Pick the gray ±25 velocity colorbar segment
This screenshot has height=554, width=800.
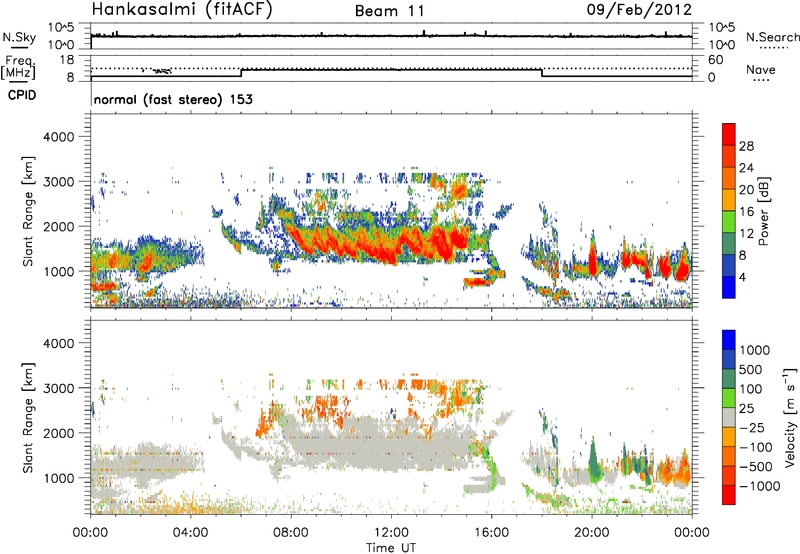pos(729,417)
